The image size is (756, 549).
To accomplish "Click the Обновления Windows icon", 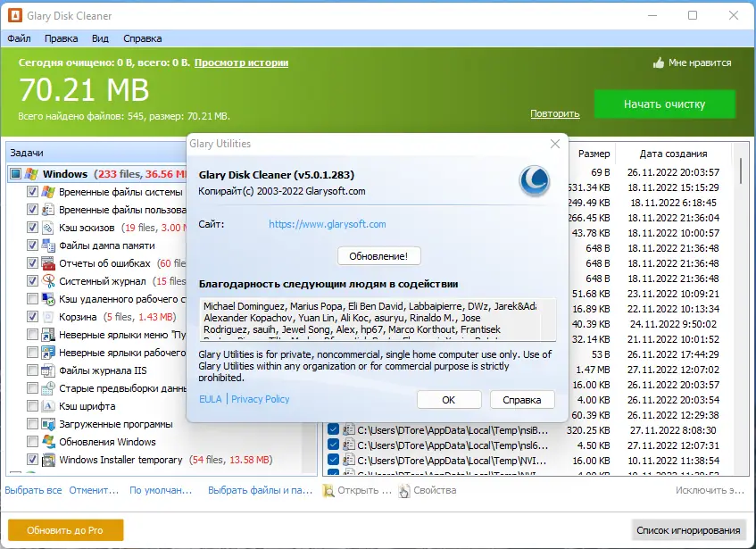I will click(x=47, y=442).
